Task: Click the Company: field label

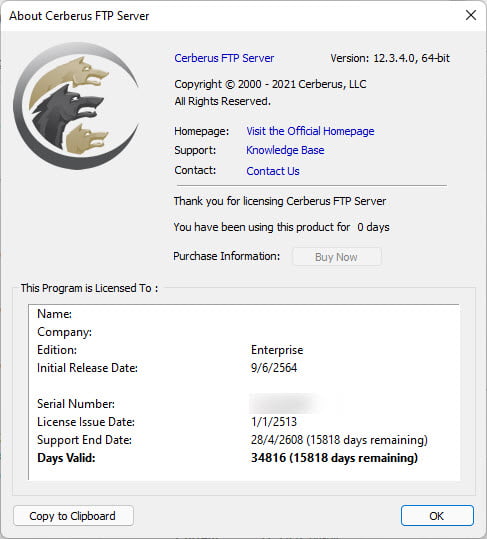Action: pos(64,332)
